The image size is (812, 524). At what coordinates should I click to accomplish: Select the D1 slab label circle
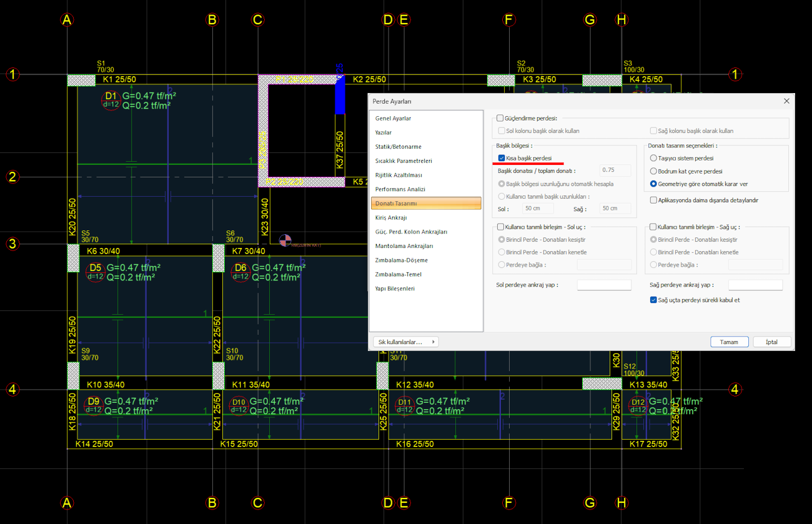coord(111,100)
